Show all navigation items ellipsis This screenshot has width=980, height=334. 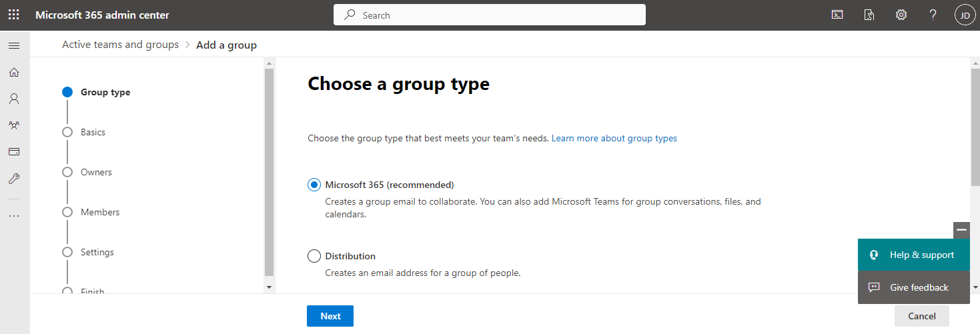point(14,216)
